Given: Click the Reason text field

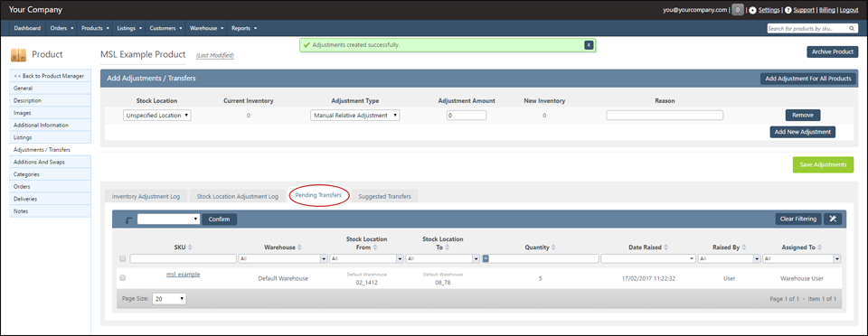Looking at the screenshot, I should click(665, 116).
